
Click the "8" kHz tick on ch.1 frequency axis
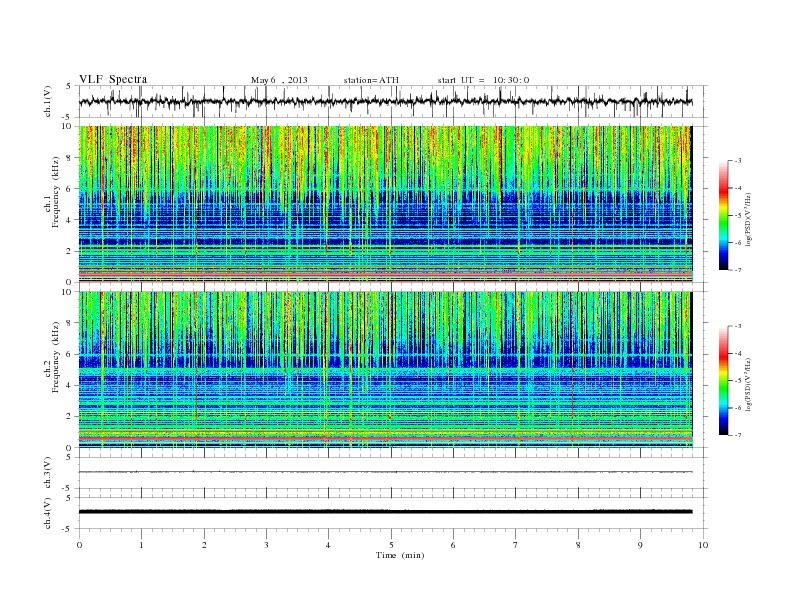[x=69, y=158]
